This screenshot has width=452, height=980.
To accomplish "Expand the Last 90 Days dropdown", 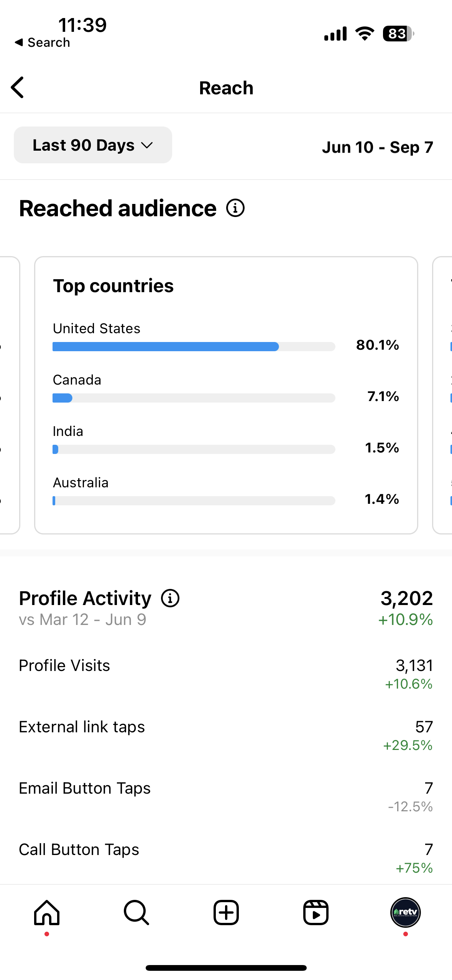I will coord(93,145).
